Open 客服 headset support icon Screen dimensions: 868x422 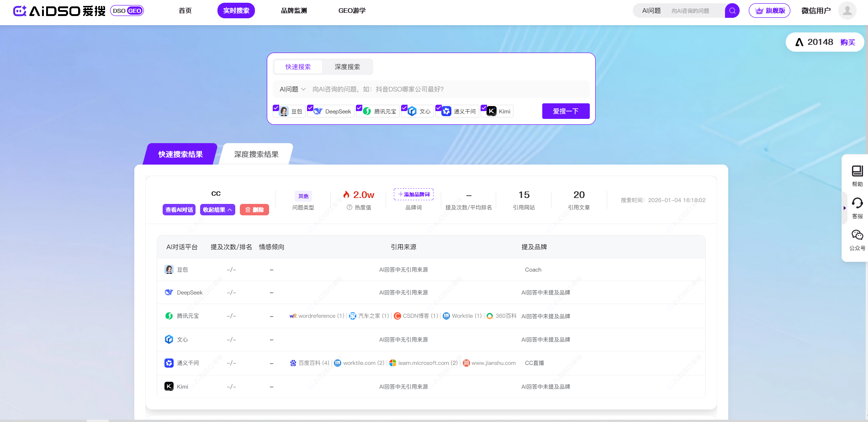pos(857,203)
